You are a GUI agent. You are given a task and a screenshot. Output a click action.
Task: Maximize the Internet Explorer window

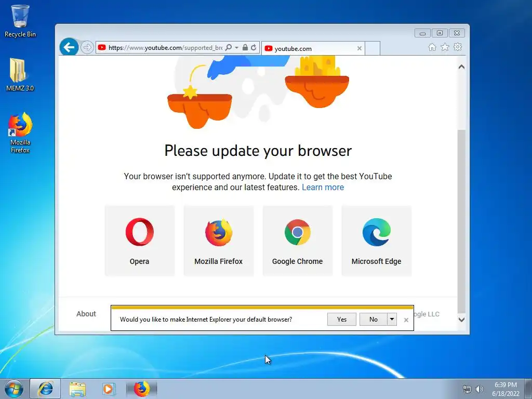coord(440,33)
